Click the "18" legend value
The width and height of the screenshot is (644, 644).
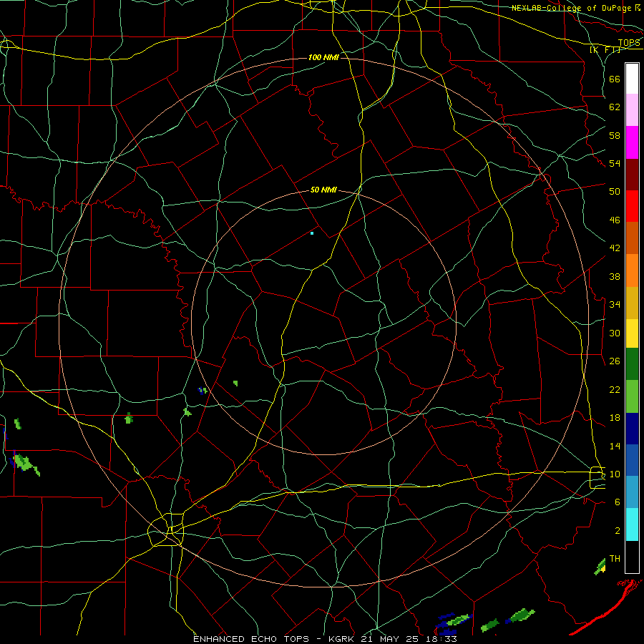[x=615, y=418]
